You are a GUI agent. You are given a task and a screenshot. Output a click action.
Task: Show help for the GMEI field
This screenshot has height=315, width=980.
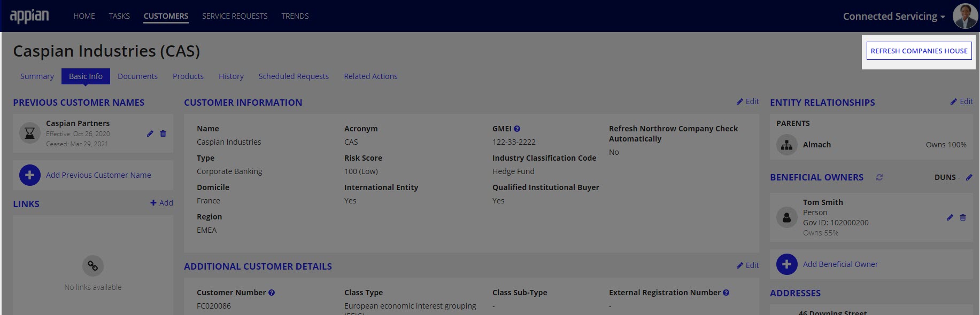(517, 129)
